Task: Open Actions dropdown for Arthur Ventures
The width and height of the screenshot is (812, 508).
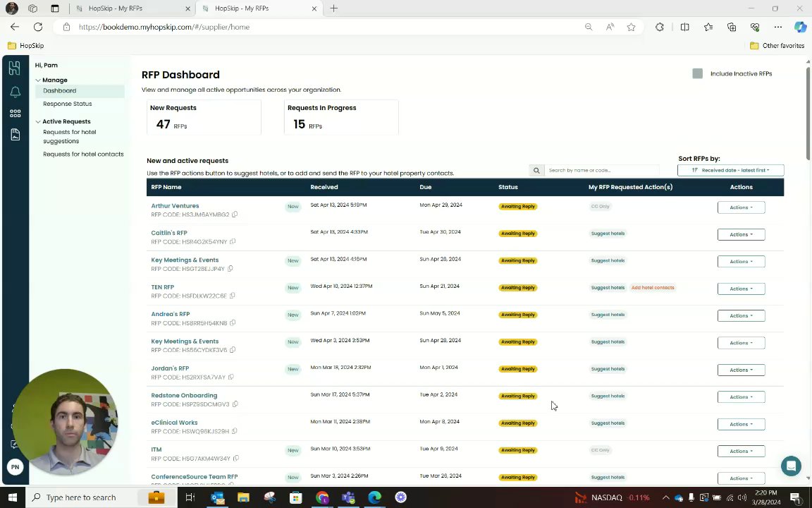Action: [x=741, y=207]
